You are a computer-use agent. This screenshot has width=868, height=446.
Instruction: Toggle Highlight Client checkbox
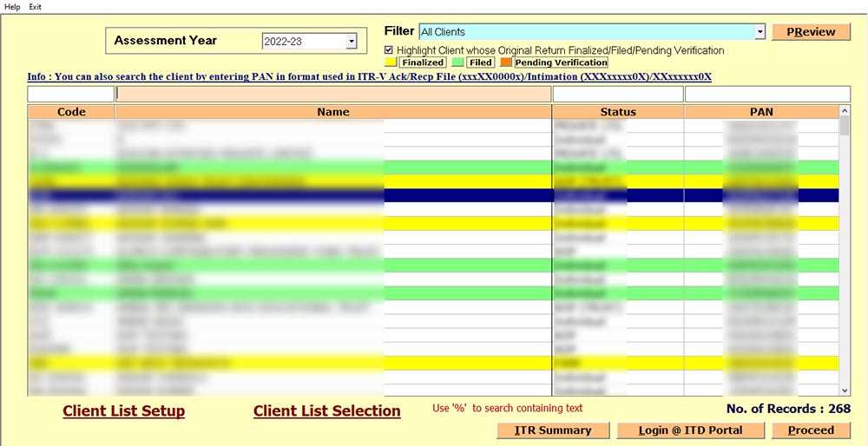389,50
